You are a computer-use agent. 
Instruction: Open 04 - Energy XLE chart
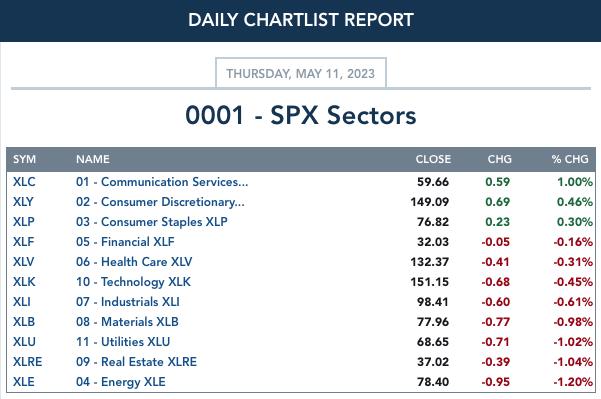[x=120, y=382]
